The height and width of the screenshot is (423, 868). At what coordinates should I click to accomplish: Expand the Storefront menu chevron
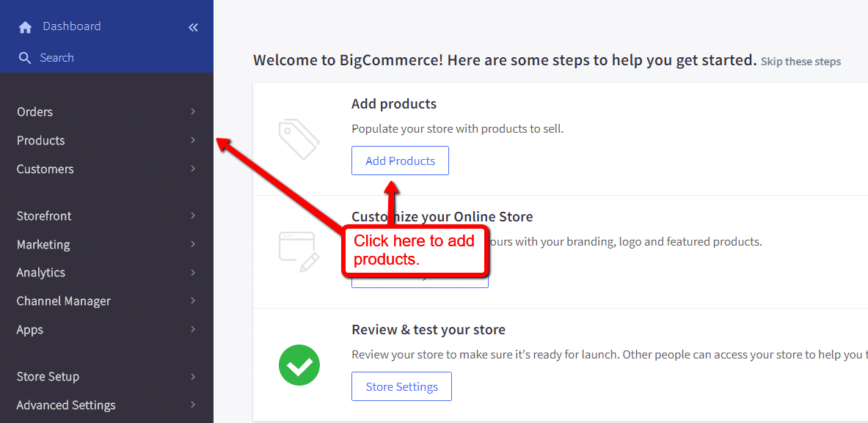[x=192, y=216]
